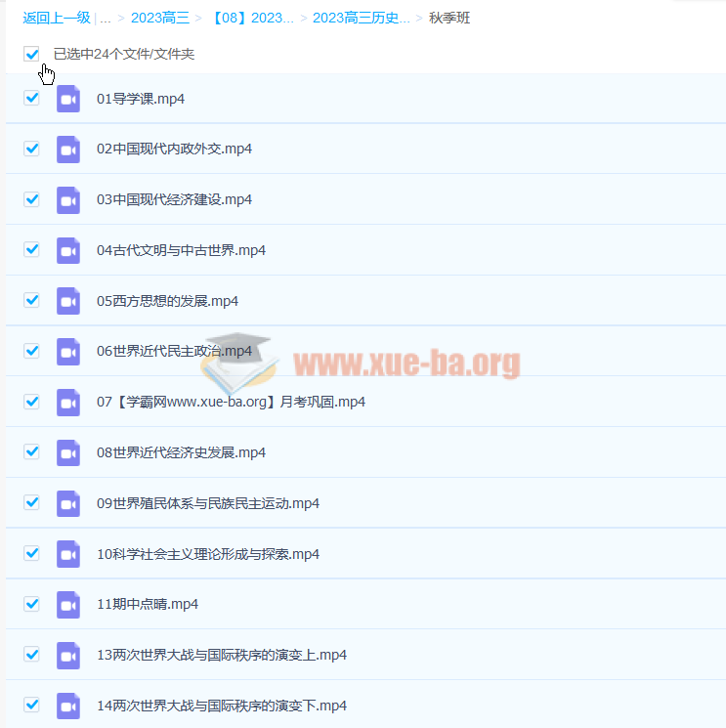Click video icon of 07月考巩固.mp4

[68, 402]
